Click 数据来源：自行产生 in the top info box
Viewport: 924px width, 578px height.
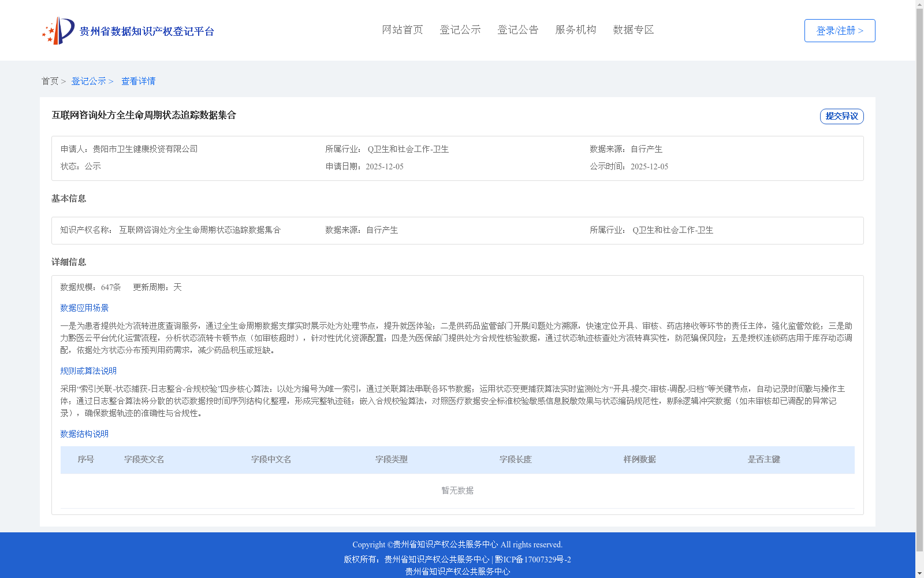point(626,149)
